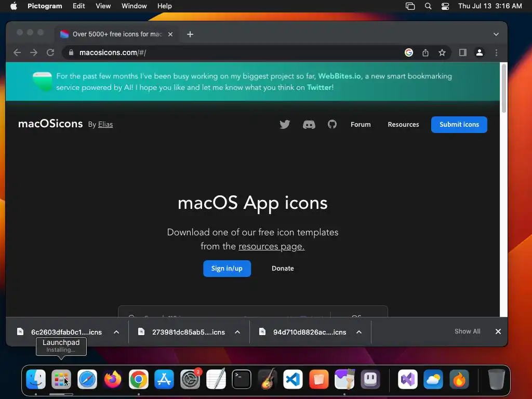Screen dimensions: 532x399
Task: Open the Window menu
Action: tap(134, 6)
